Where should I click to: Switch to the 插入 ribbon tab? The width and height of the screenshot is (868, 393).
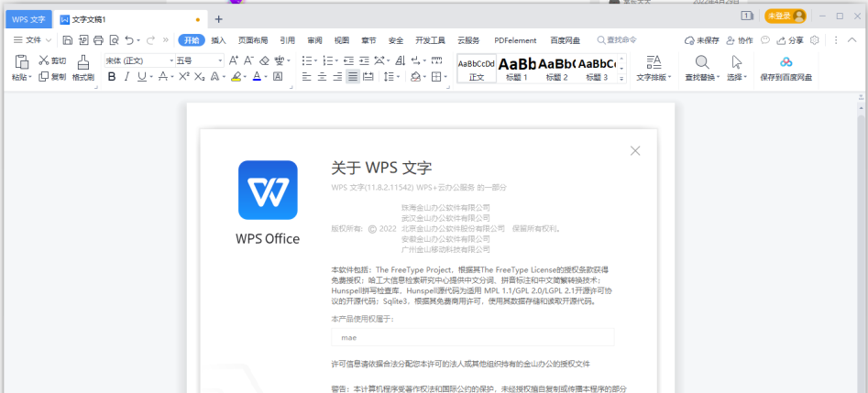219,40
